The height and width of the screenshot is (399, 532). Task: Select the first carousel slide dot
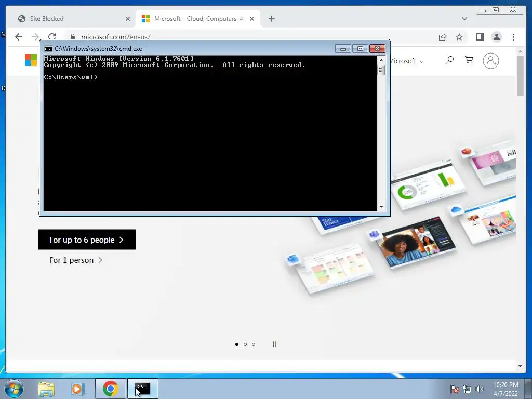tap(237, 344)
